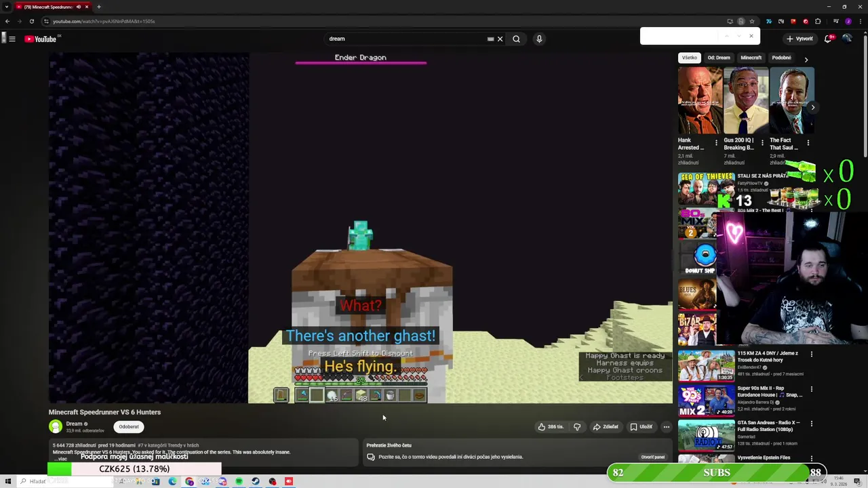The height and width of the screenshot is (488, 868).
Task: Like the video with thumbs up
Action: (551, 427)
